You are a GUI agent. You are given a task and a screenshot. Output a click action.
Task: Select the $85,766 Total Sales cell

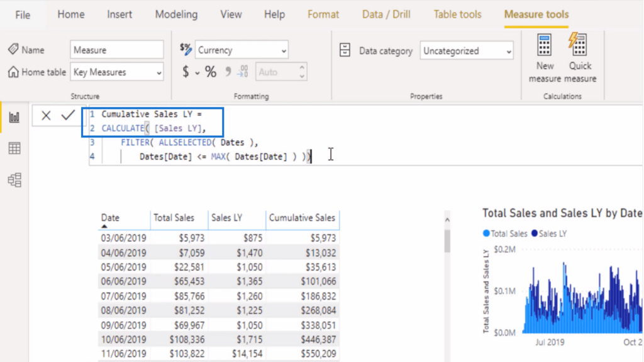pyautogui.click(x=189, y=296)
